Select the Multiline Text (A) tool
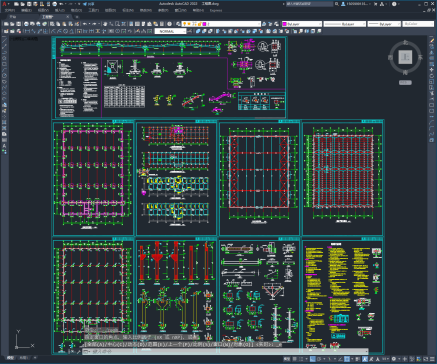The height and width of the screenshot is (364, 437). pos(5,146)
